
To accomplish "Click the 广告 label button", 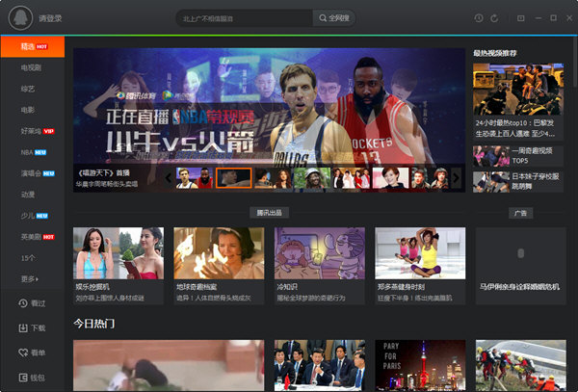I will coord(520,213).
